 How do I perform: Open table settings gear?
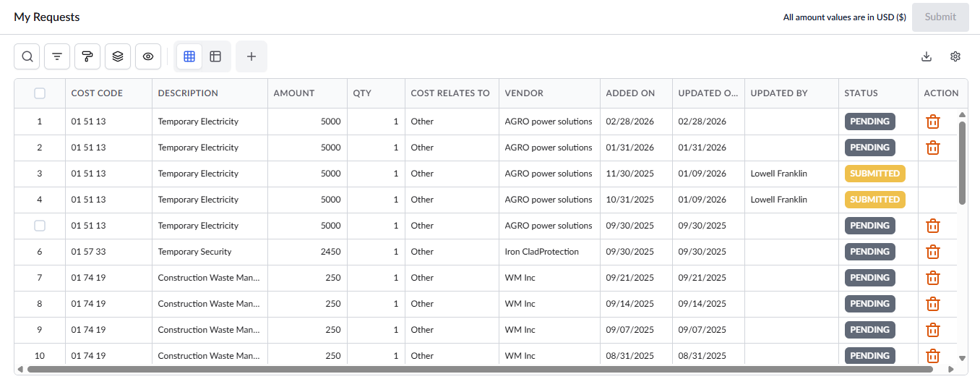click(x=955, y=56)
